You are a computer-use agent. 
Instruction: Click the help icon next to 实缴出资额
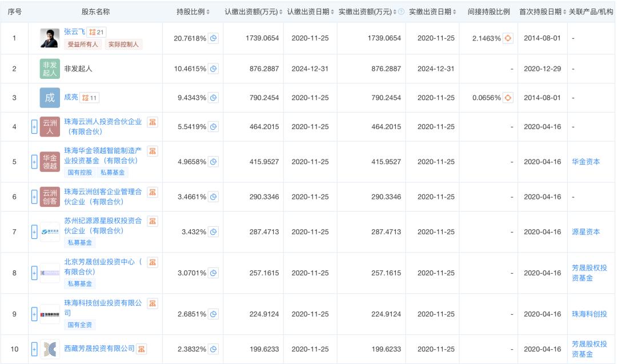point(401,12)
